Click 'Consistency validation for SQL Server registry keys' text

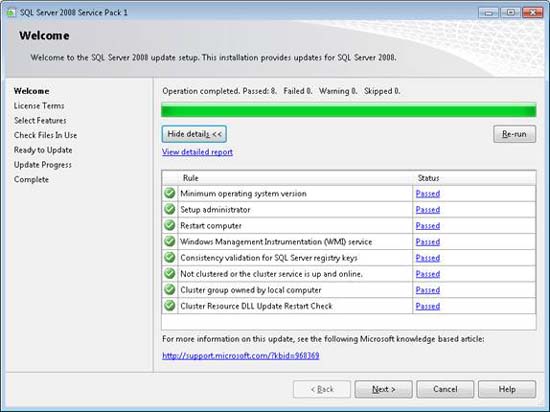pos(269,258)
